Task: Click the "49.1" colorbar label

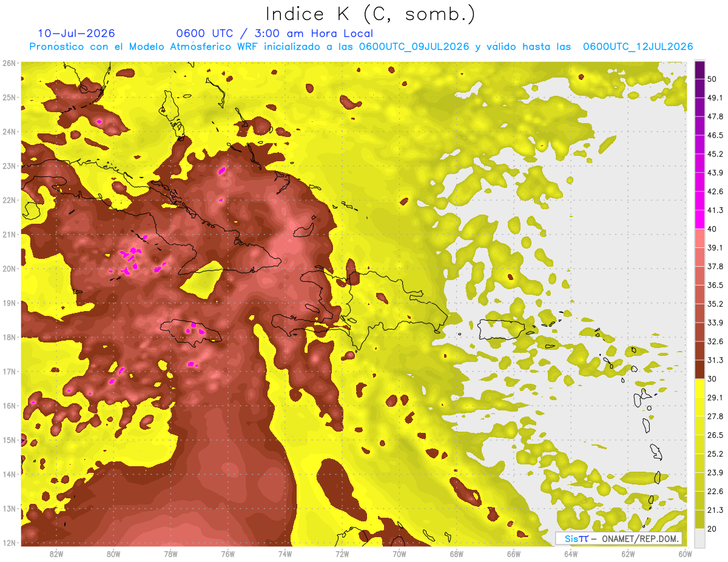Action: coord(715,98)
